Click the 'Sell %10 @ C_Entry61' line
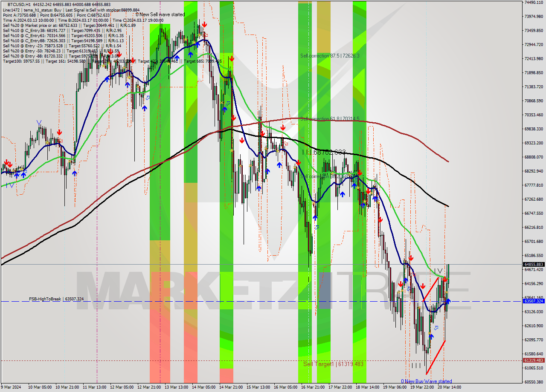Image resolution: width=546 pixels, height=392 pixels. point(63,35)
